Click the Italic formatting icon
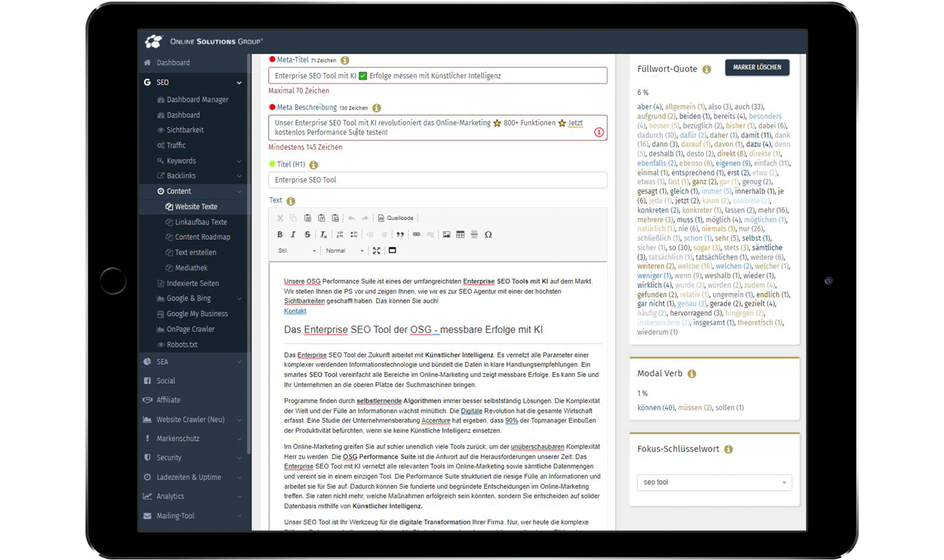The height and width of the screenshot is (560, 944). click(293, 235)
